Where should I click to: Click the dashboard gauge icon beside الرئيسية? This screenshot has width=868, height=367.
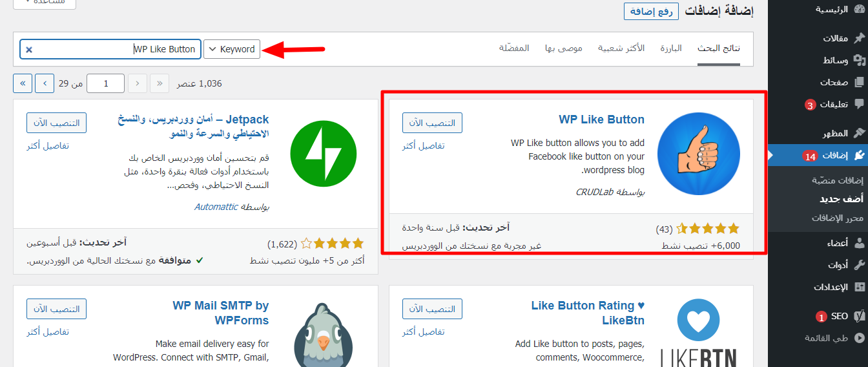(x=859, y=9)
